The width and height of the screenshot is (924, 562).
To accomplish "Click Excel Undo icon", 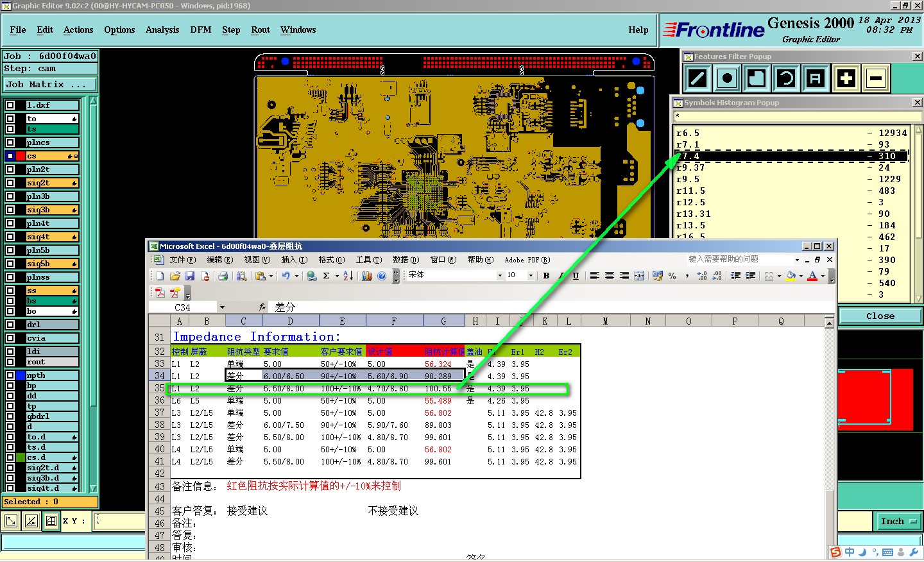I will point(286,276).
